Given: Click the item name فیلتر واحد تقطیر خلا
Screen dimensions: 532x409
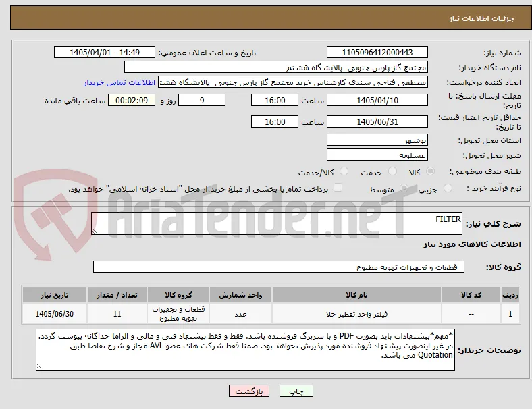Looking at the screenshot, I should coord(356,314).
